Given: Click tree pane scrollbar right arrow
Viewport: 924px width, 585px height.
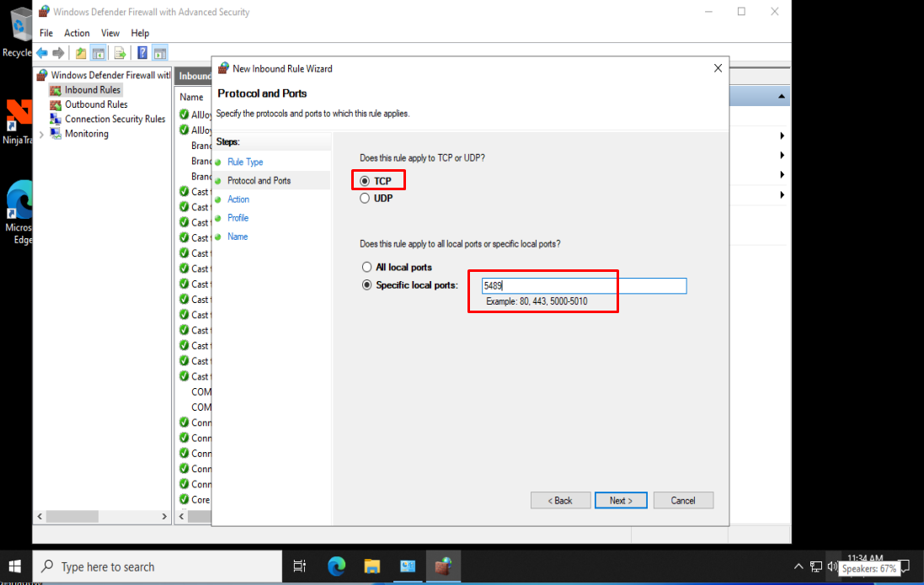Looking at the screenshot, I should click(x=164, y=516).
